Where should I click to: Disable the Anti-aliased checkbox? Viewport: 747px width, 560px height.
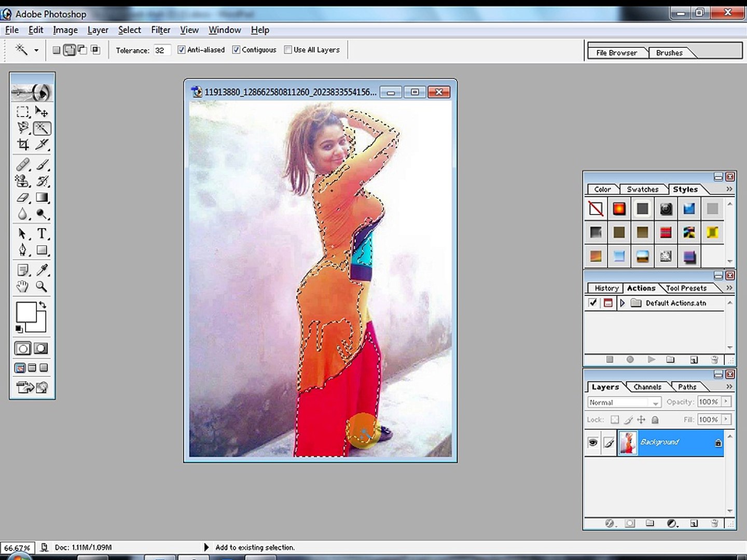[x=182, y=50]
